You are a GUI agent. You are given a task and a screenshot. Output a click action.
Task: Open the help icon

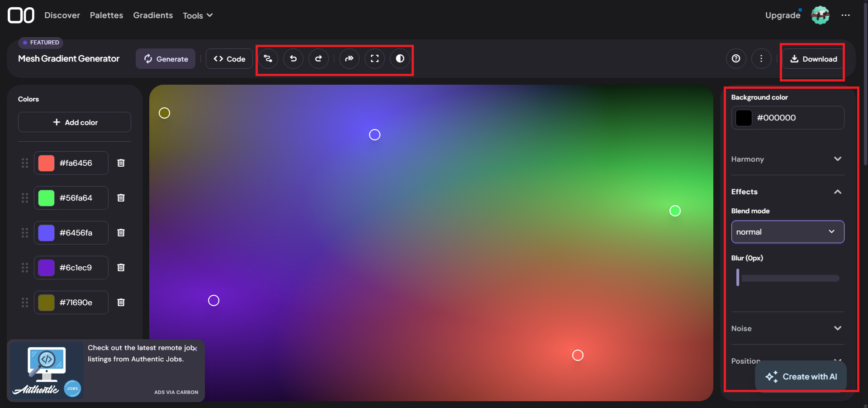point(735,58)
